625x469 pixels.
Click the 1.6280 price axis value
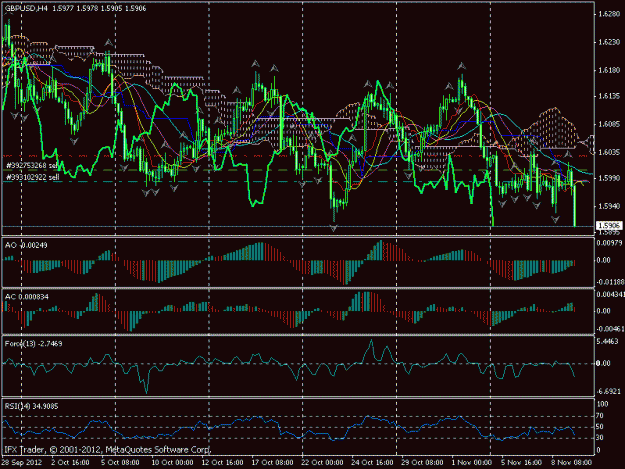click(x=609, y=14)
